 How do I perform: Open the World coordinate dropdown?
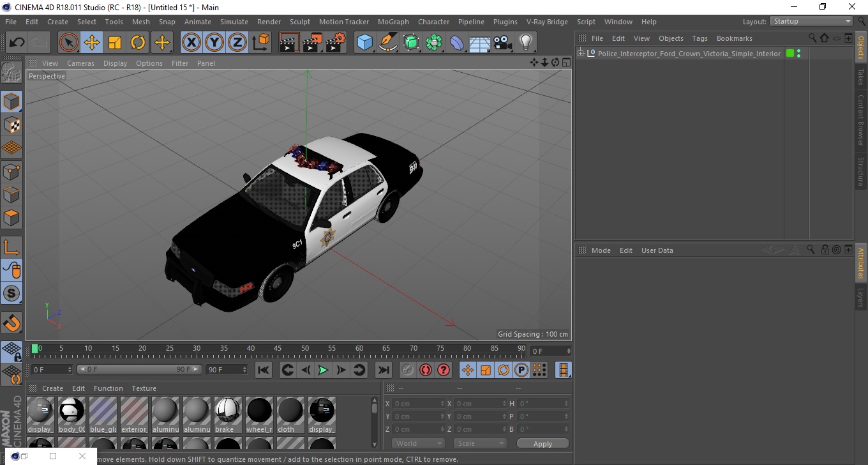click(x=418, y=443)
